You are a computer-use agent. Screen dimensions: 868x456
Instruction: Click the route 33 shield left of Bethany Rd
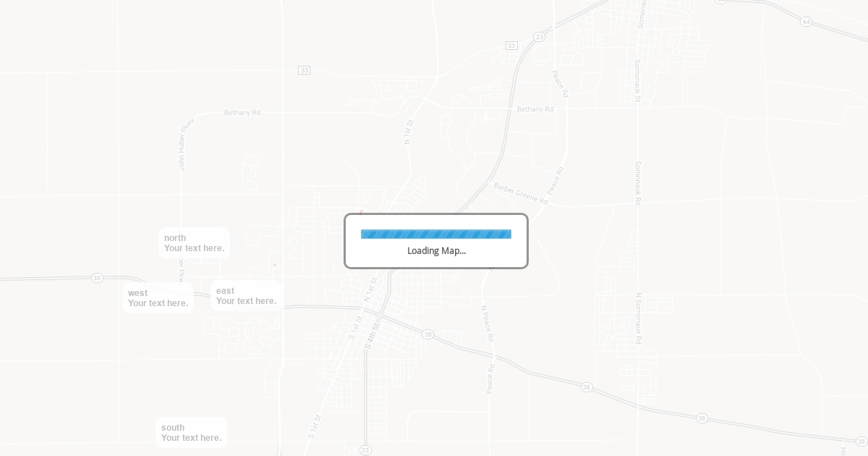(304, 70)
